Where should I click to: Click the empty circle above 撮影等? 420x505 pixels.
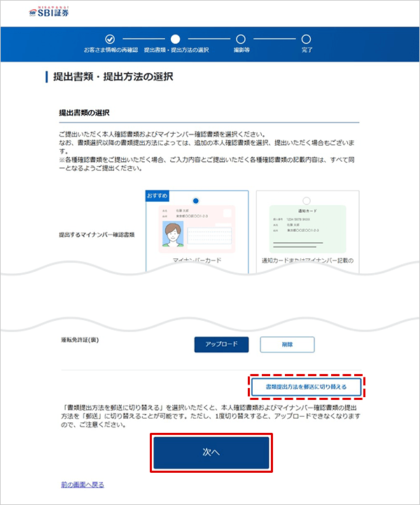click(241, 39)
